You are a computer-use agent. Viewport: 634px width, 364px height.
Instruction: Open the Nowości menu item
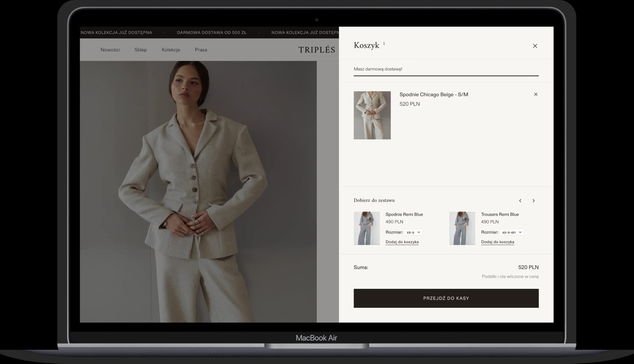pyautogui.click(x=110, y=50)
